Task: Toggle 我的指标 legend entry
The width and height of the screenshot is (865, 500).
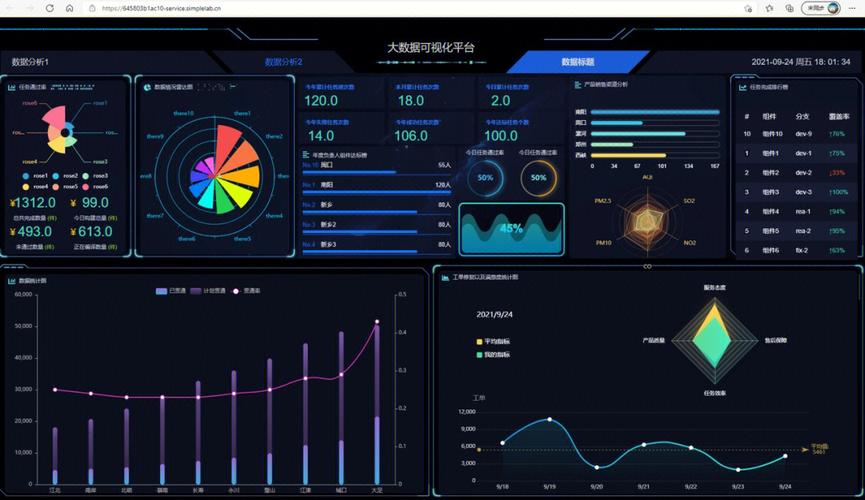Action: point(494,355)
